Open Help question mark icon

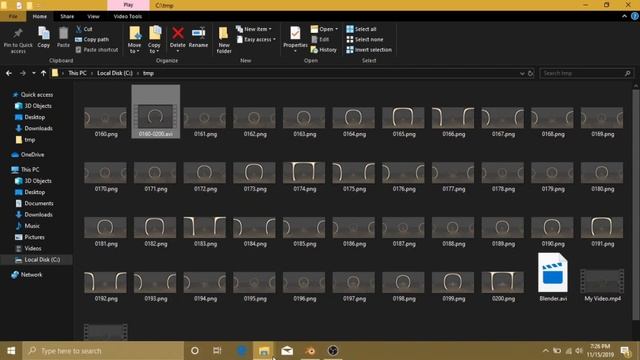click(634, 16)
